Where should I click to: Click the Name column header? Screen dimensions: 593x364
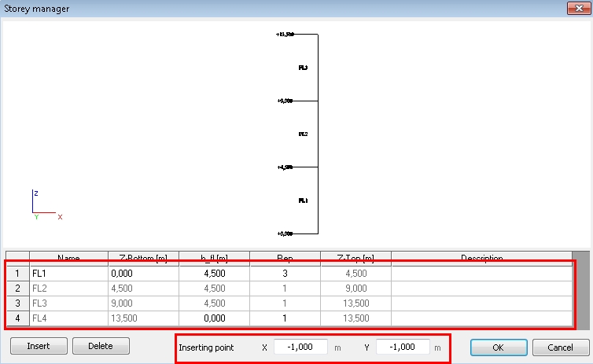(68, 258)
